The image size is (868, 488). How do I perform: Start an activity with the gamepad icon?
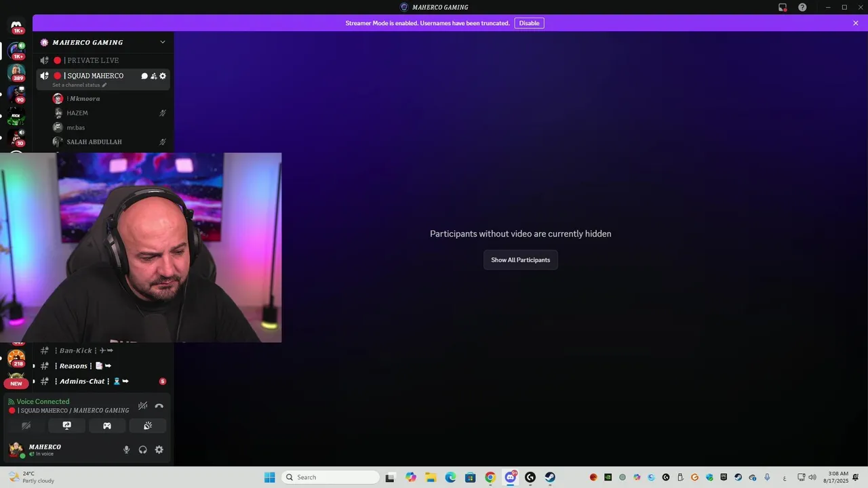pos(107,426)
